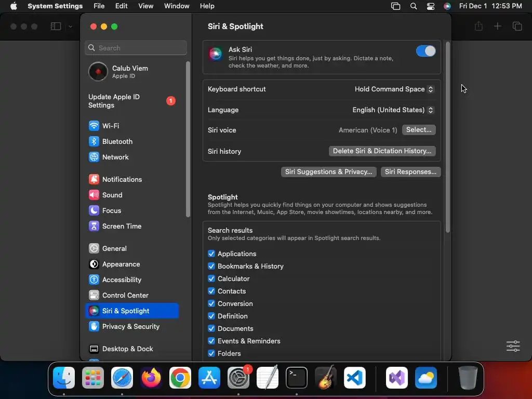
Task: Open Siri from the menu bar
Action: [x=447, y=6]
